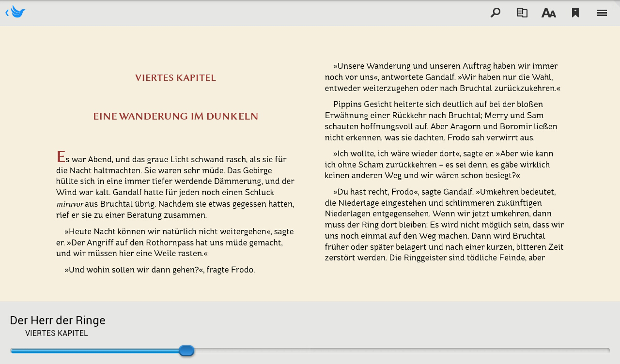Click the red drop cap letter 'E'
The image size is (620, 364).
point(61,157)
